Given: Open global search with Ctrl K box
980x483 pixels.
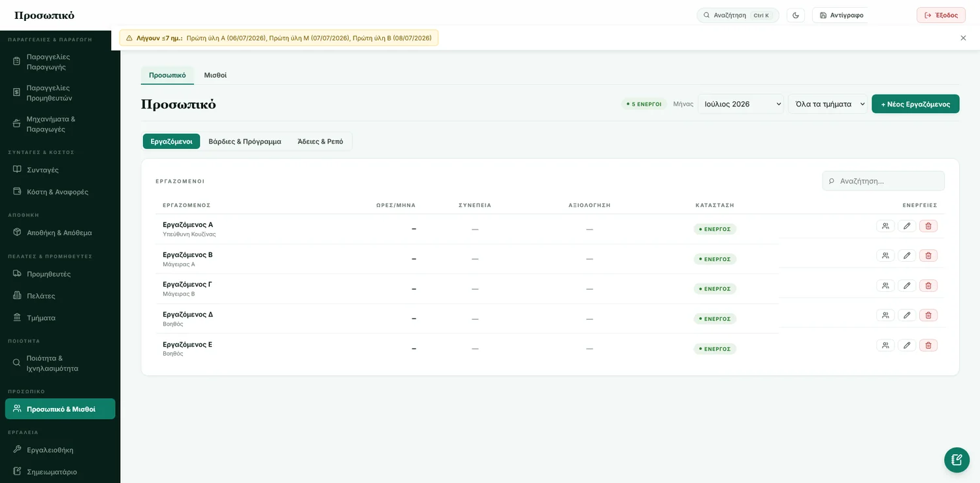Looking at the screenshot, I should 738,15.
